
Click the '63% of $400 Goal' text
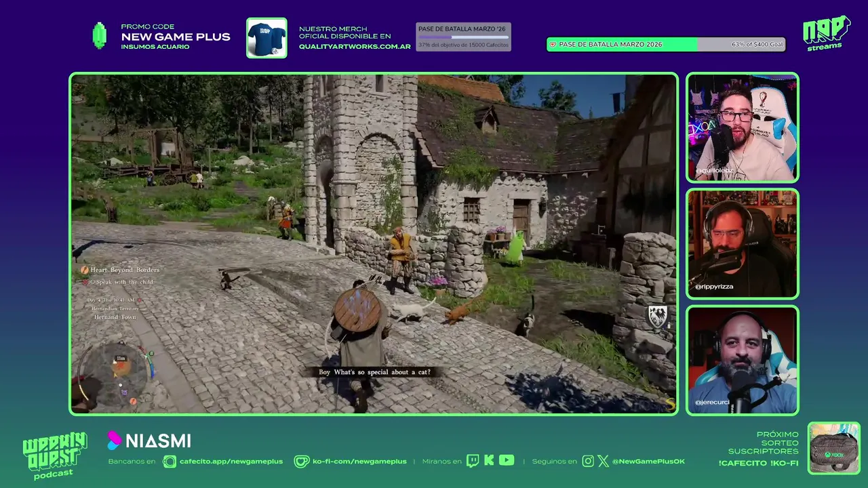757,44
